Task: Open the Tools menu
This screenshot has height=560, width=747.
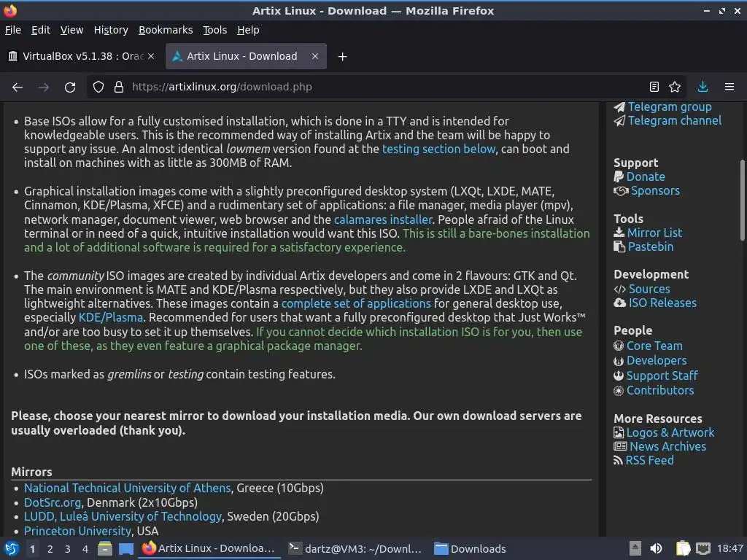Action: [215, 30]
